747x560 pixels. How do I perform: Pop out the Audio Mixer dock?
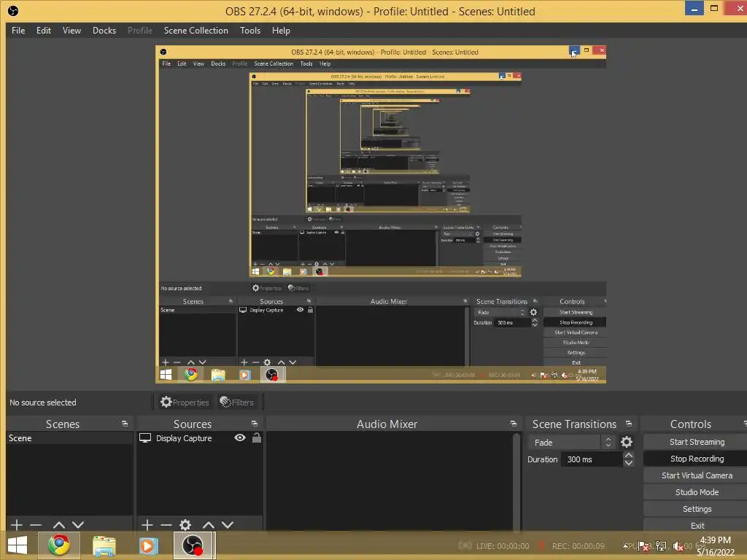513,424
